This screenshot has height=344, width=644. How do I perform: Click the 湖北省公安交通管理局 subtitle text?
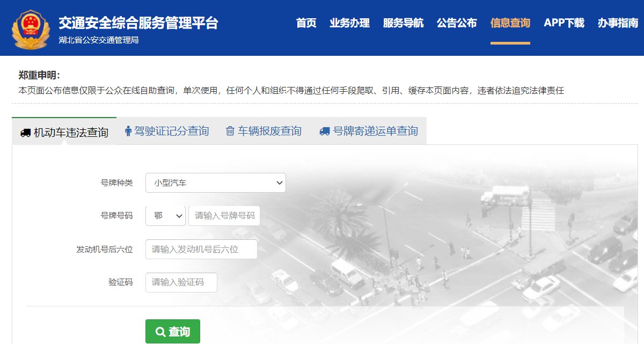click(99, 40)
